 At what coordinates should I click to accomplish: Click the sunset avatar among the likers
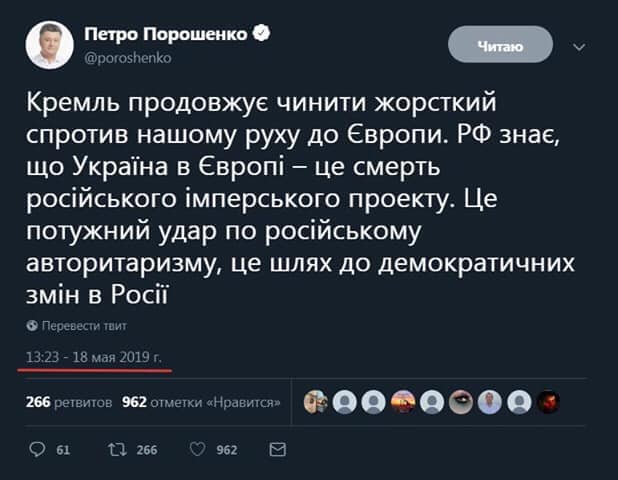[403, 402]
